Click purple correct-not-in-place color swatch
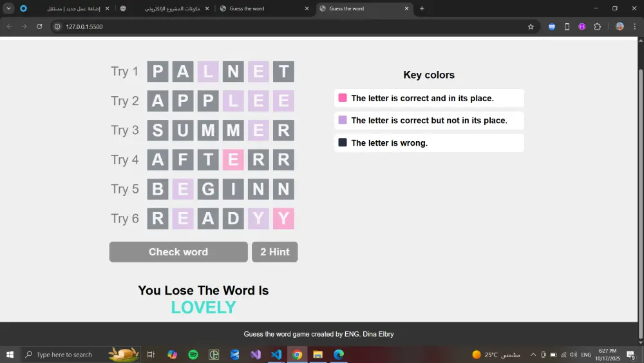The width and height of the screenshot is (644, 363). pyautogui.click(x=343, y=120)
